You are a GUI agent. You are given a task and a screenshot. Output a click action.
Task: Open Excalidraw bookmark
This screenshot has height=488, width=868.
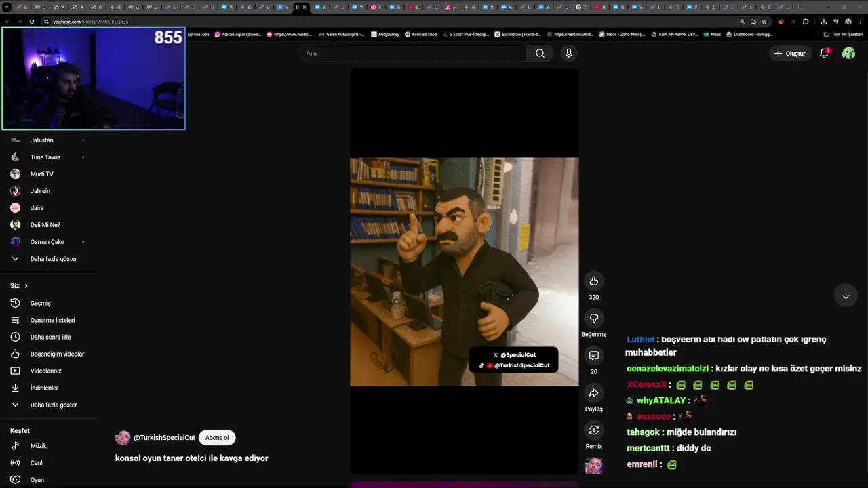coord(517,34)
